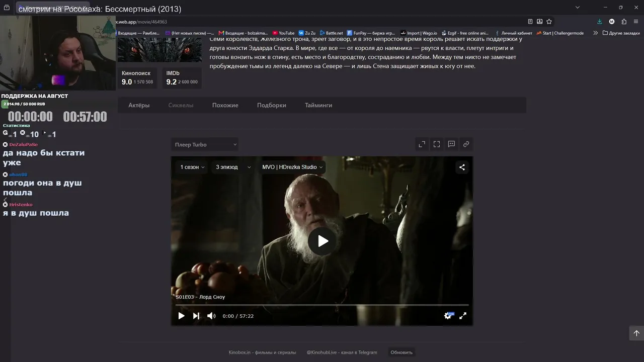Viewport: 644px width, 362px height.
Task: Open the @KinohubLive Telegram channel link
Action: pos(342,352)
